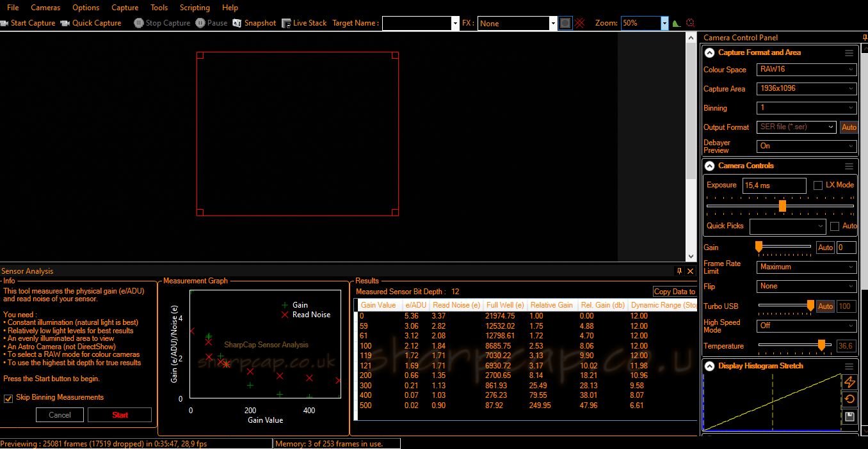868x449 pixels.
Task: Toggle the Turbo USB Auto button
Action: point(826,306)
